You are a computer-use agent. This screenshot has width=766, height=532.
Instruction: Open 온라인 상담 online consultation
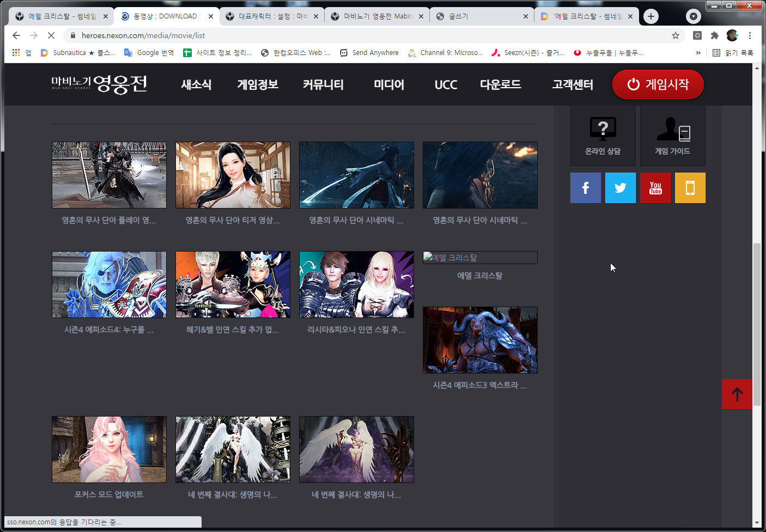tap(603, 136)
